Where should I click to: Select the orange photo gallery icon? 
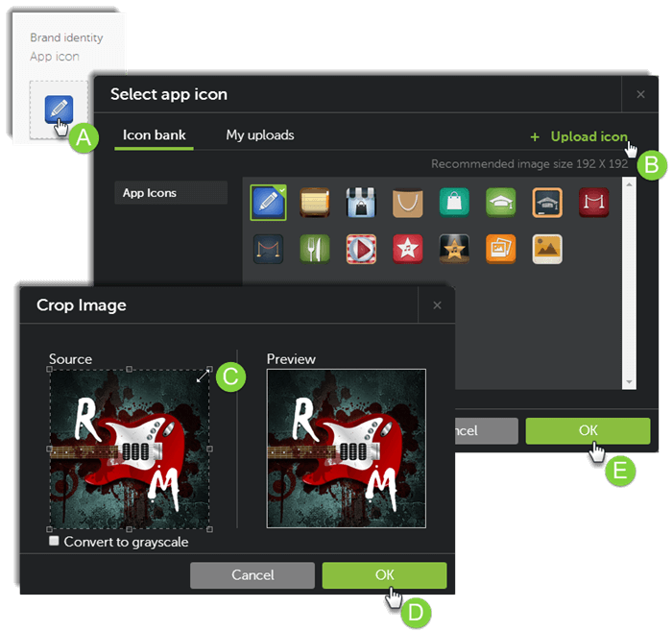[x=500, y=249]
